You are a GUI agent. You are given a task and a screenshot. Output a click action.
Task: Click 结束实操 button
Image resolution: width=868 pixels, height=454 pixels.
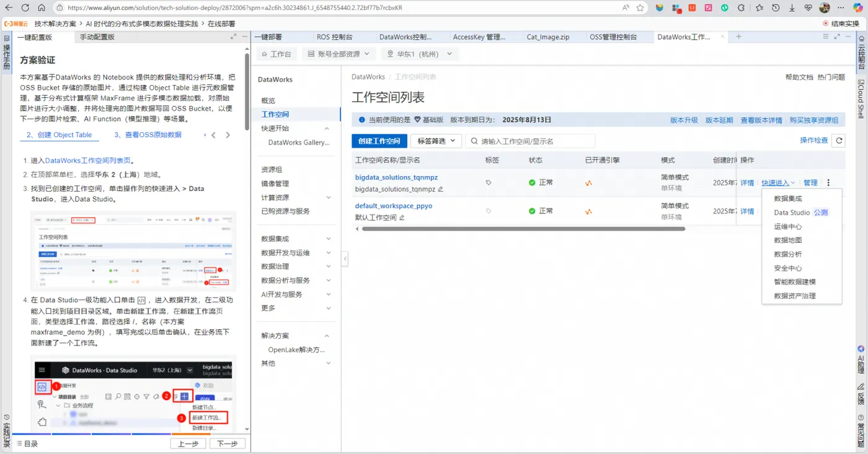[x=841, y=24]
